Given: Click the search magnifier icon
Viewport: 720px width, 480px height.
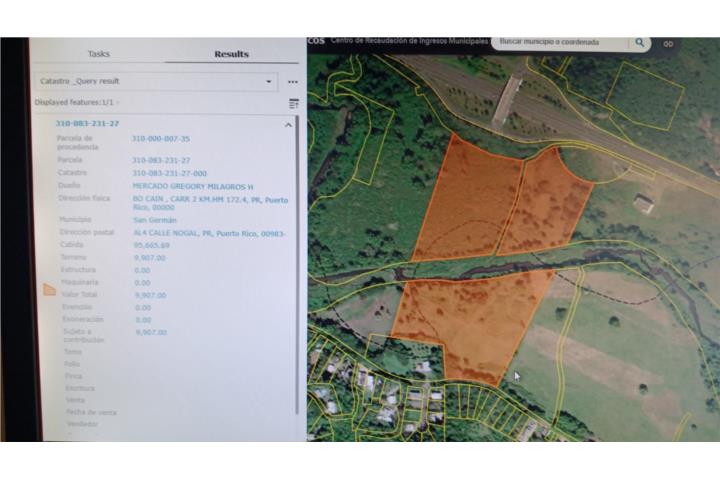Looking at the screenshot, I should [639, 43].
